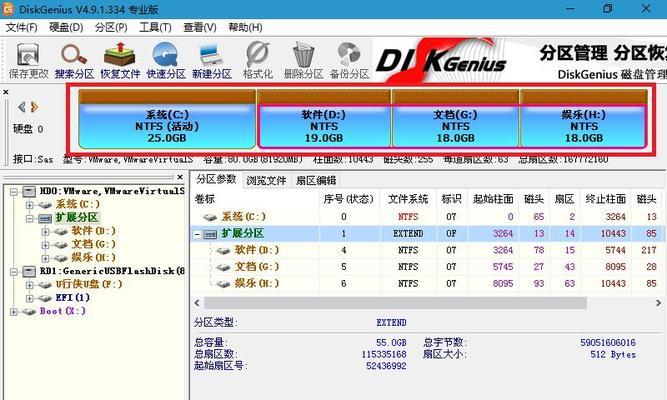The width and height of the screenshot is (667, 400).
Task: Start the 快速分区 tool
Action: (166, 60)
